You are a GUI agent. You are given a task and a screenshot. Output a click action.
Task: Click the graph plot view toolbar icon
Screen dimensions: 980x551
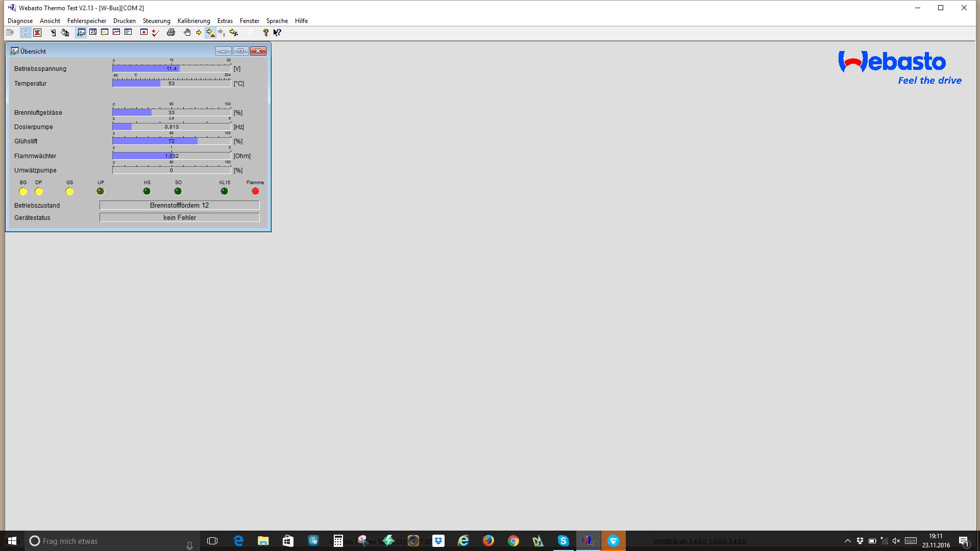116,32
